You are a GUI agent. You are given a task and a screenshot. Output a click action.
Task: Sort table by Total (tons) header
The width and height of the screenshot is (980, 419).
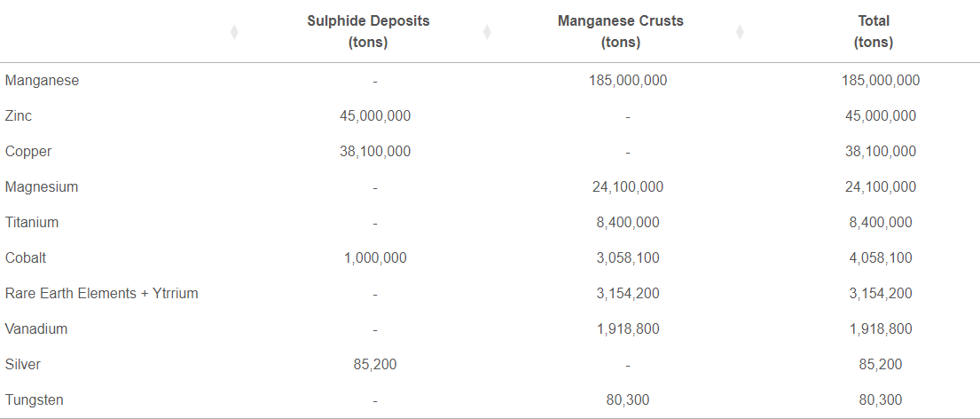pyautogui.click(x=874, y=32)
